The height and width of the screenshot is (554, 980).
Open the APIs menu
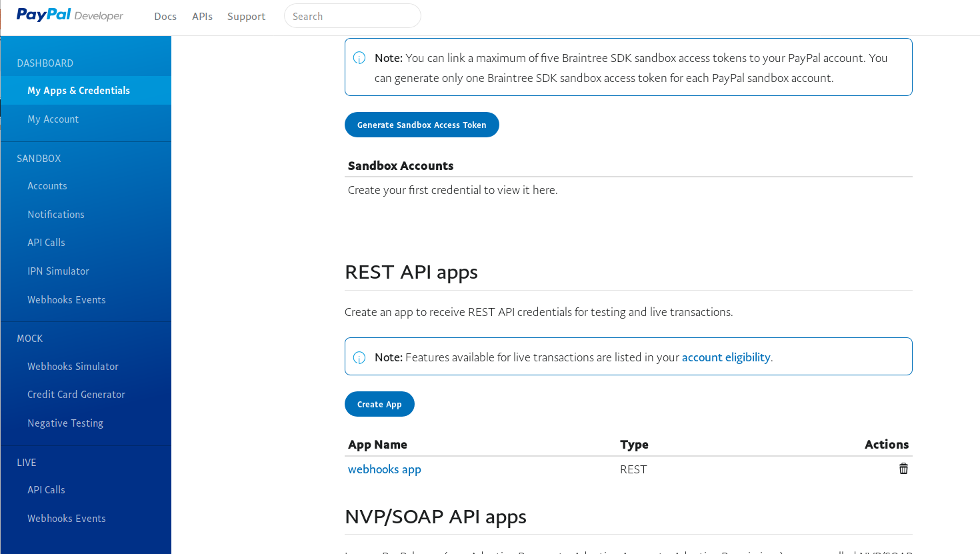click(x=202, y=16)
